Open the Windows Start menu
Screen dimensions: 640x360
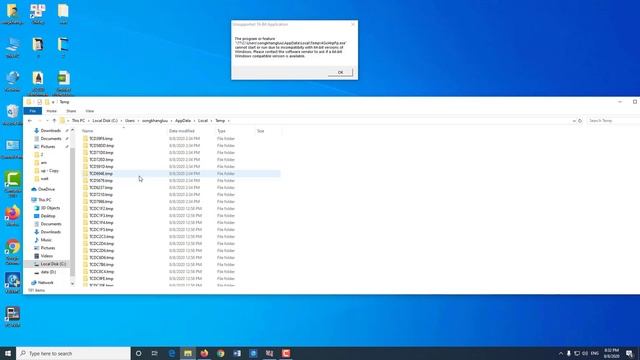pos(8,353)
